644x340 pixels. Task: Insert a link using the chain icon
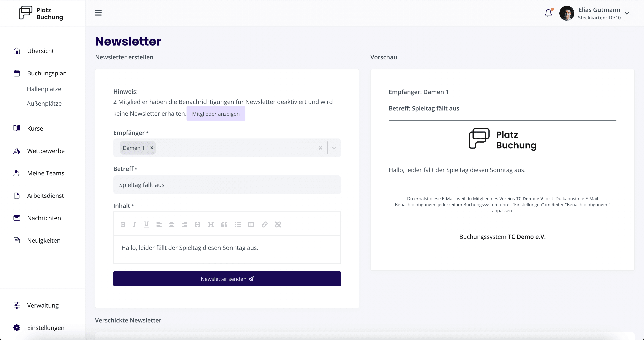click(x=264, y=224)
